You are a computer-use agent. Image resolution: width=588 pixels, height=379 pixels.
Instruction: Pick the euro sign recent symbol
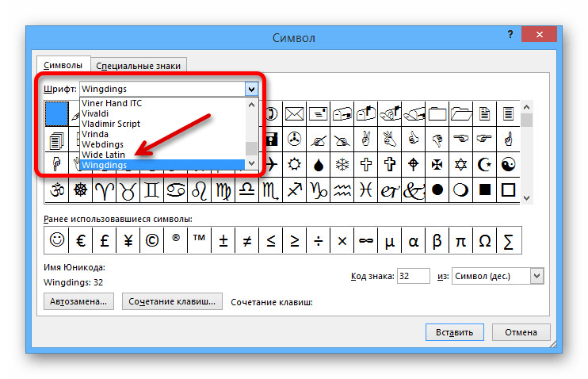coord(80,240)
